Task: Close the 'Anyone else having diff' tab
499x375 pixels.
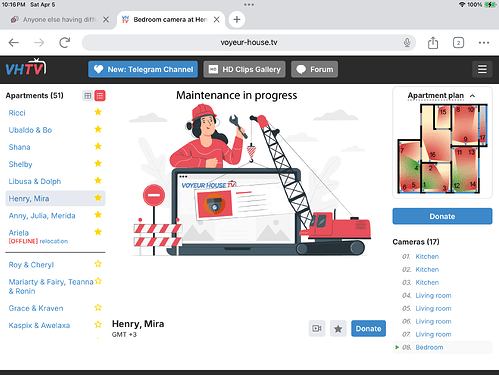Action: 106,20
